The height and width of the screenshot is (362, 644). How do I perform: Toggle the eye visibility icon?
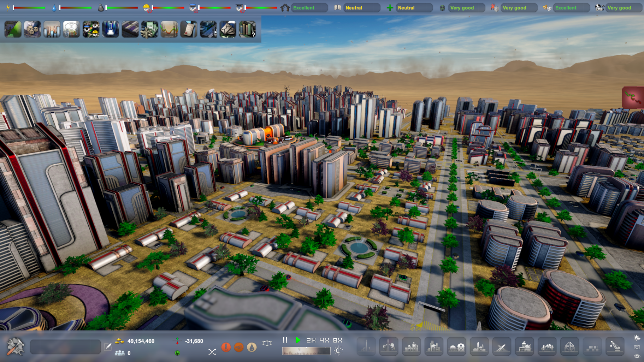point(637,356)
